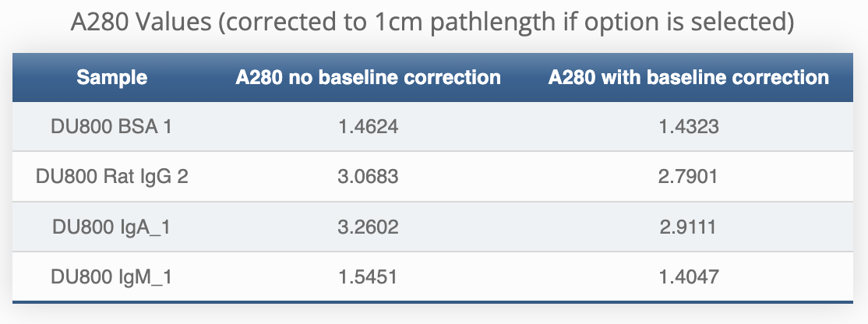Click the 'A280 with baseline correction' header
Viewport: 868px width, 324px height.
click(688, 77)
